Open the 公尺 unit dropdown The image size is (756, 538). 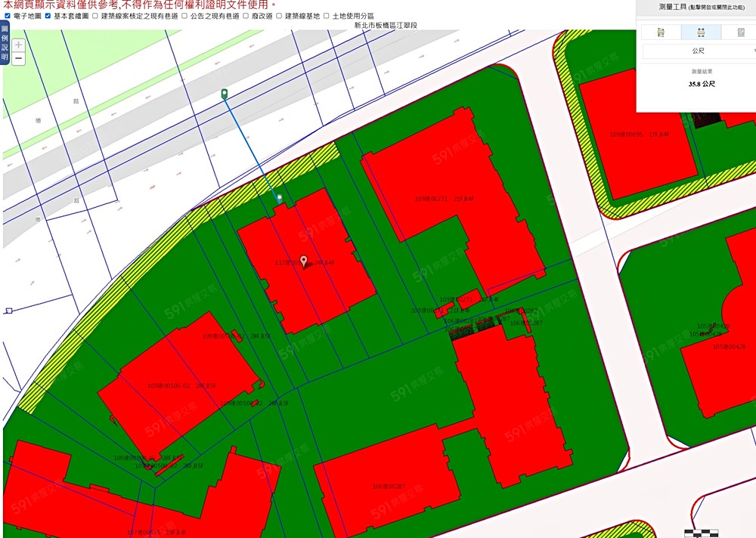pyautogui.click(x=699, y=51)
